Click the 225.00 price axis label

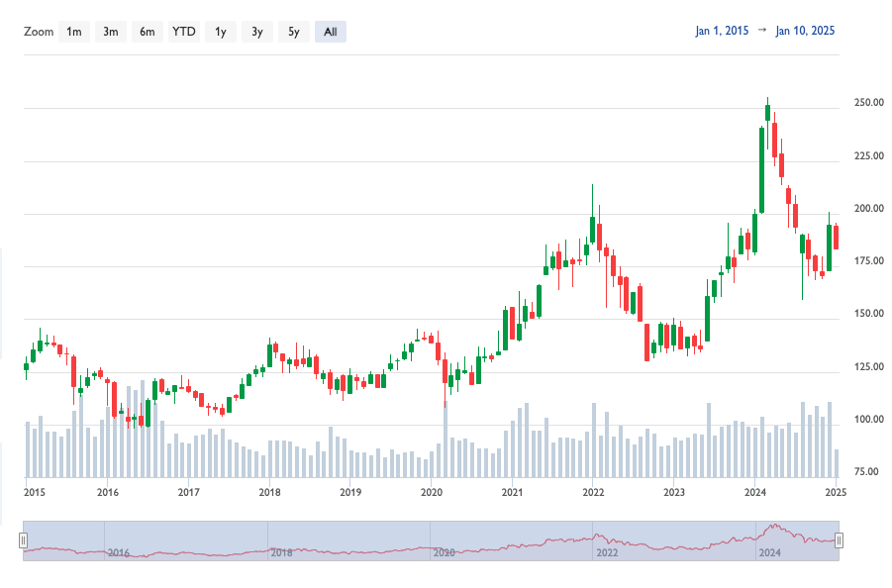pyautogui.click(x=868, y=155)
